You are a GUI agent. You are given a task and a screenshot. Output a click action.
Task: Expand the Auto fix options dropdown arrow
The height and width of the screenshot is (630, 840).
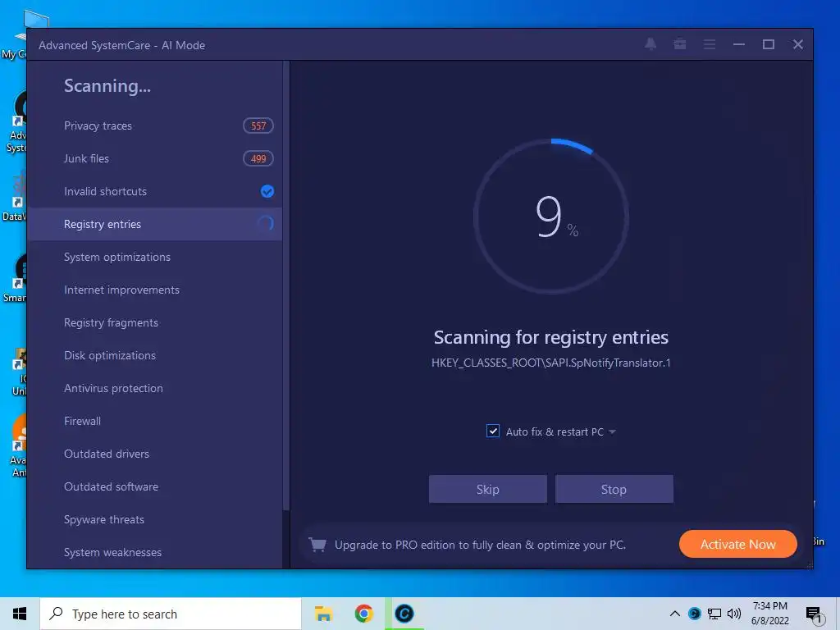(x=612, y=431)
